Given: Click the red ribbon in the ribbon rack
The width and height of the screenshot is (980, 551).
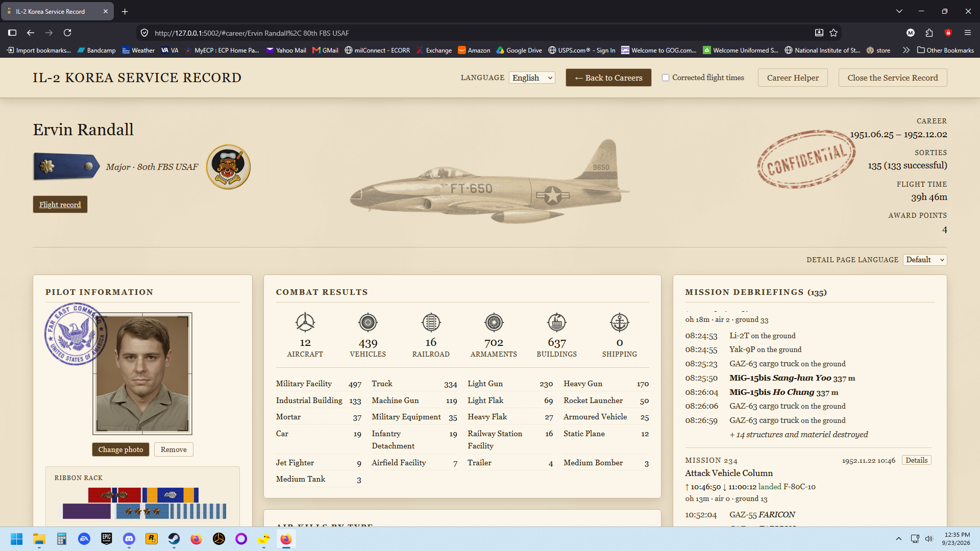Looking at the screenshot, I should (x=114, y=495).
